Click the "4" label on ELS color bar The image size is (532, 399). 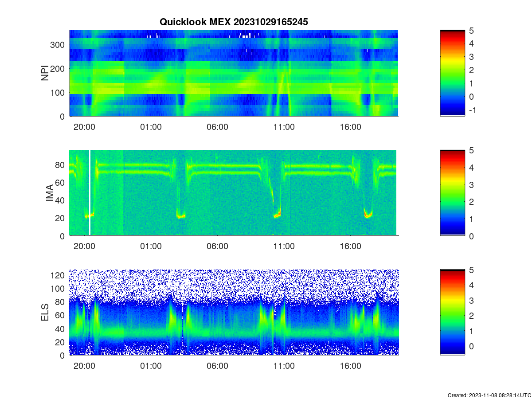(x=472, y=285)
